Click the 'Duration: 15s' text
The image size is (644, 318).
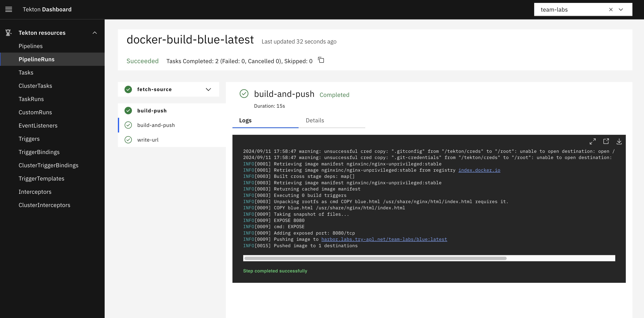coord(269,106)
